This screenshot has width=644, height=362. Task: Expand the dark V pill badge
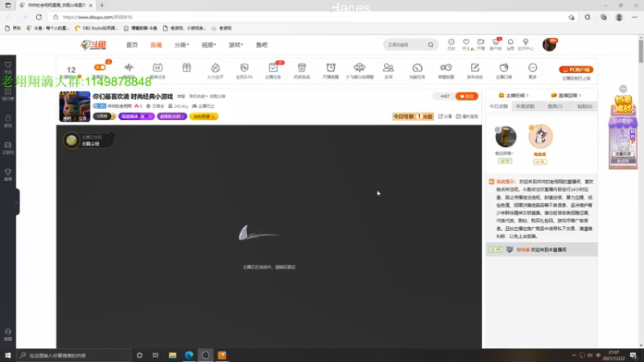105,117
